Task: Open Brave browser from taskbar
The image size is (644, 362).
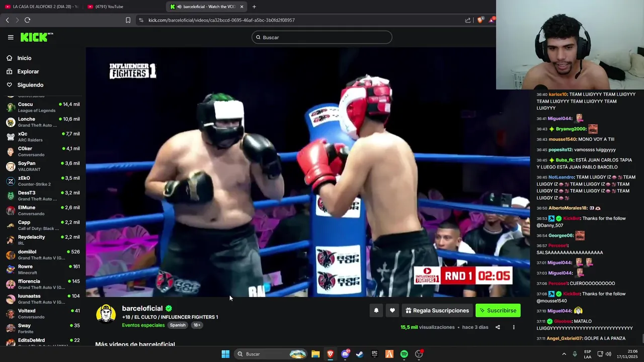Action: pos(330,354)
